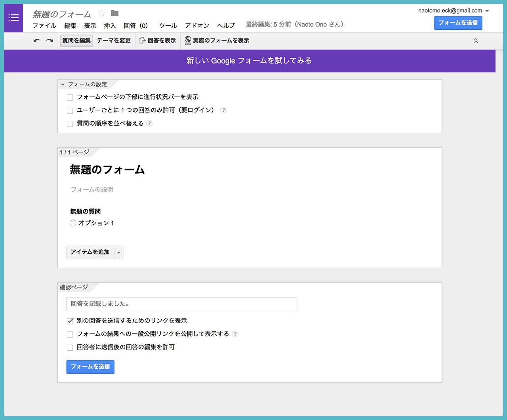Click 質問を編集 toolbar button

pos(76,40)
